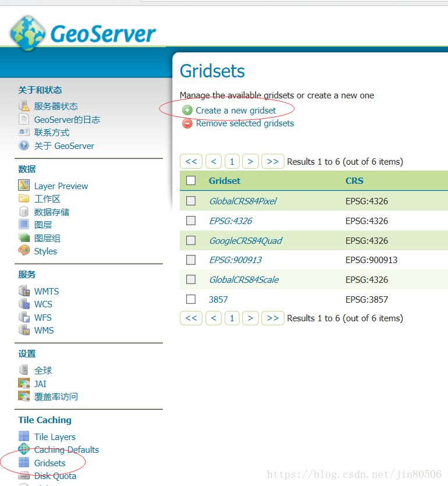
Task: Go to last page using bottom >> button
Action: pyautogui.click(x=273, y=318)
